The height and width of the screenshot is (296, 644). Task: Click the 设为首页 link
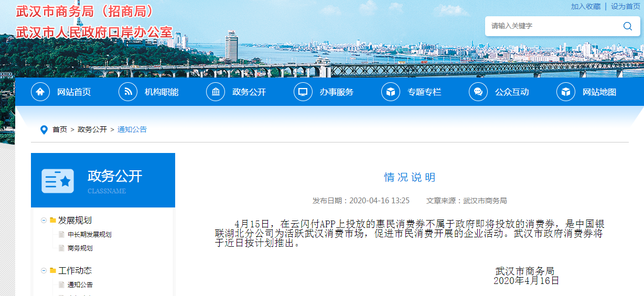click(x=625, y=6)
